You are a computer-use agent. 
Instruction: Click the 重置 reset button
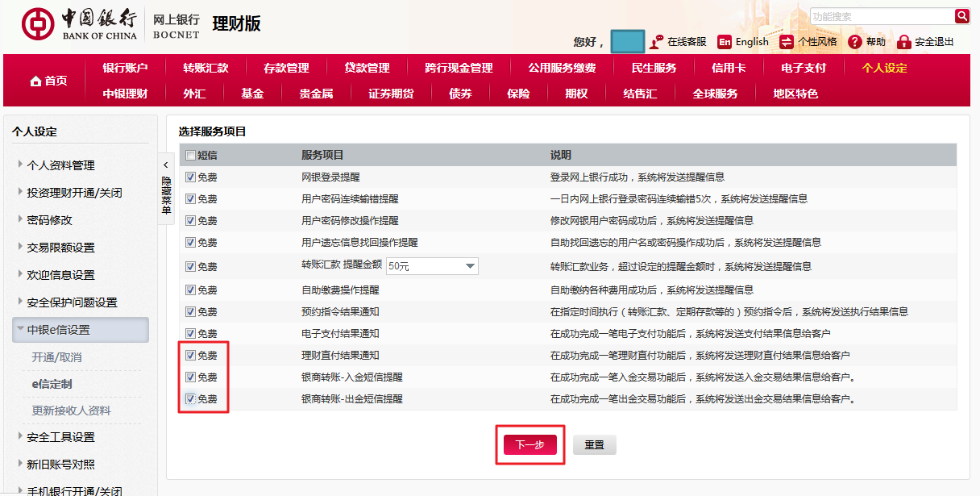pos(594,444)
